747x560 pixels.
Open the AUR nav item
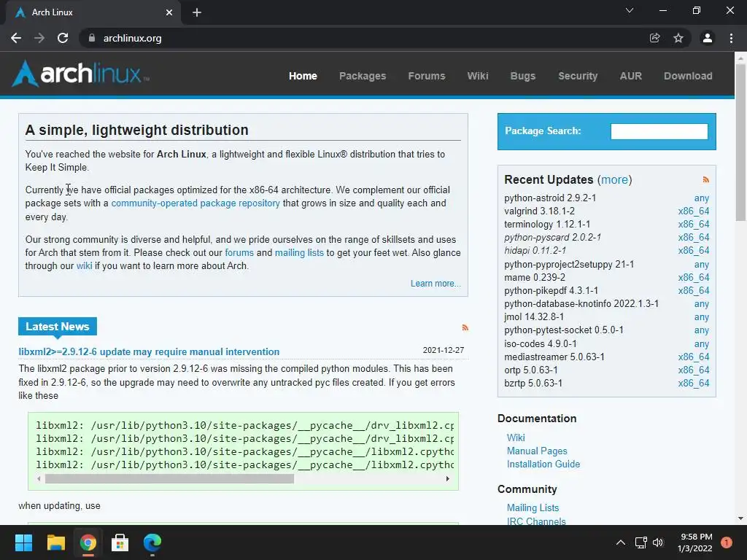pyautogui.click(x=631, y=76)
